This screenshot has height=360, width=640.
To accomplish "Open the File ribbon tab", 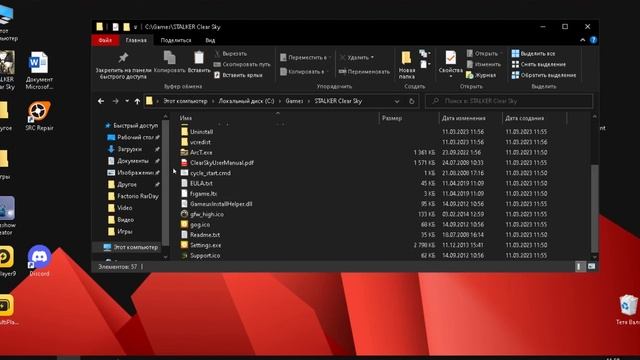I will click(x=105, y=40).
